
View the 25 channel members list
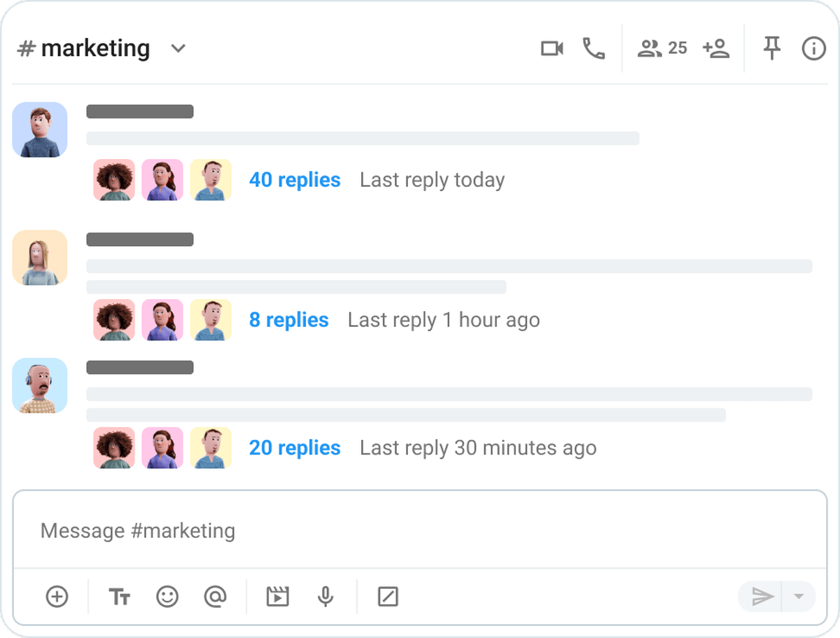661,48
